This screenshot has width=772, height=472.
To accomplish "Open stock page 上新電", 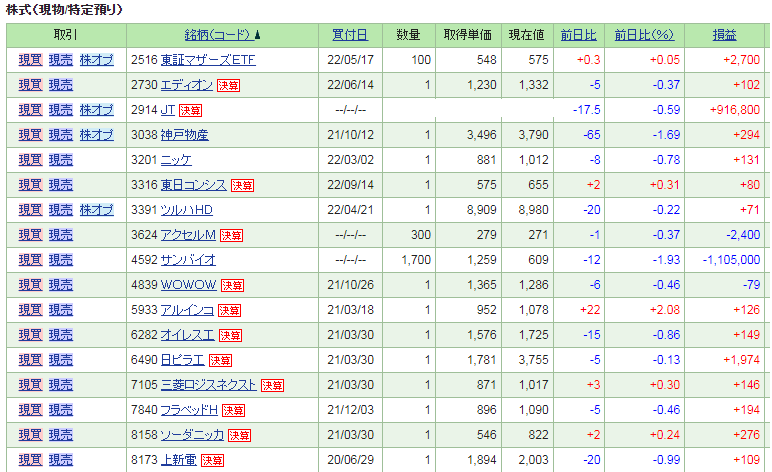I will click(x=179, y=460).
